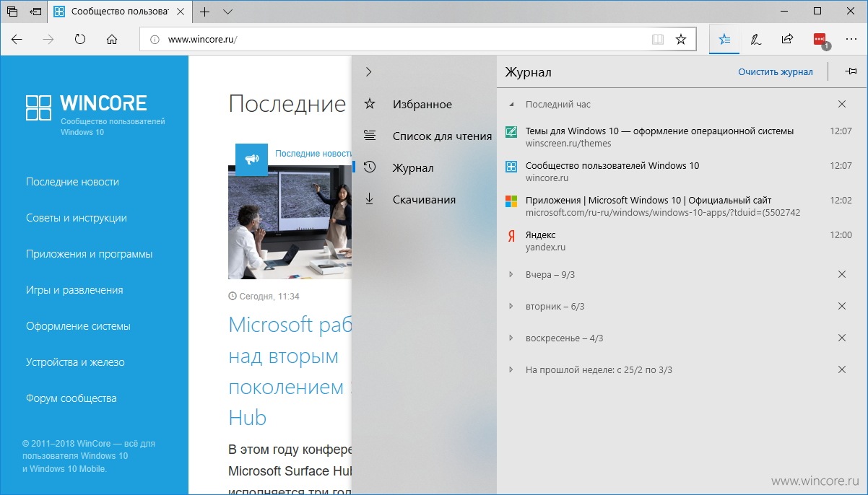Switch to Reading view via book icon
This screenshot has width=868, height=495.
[657, 40]
